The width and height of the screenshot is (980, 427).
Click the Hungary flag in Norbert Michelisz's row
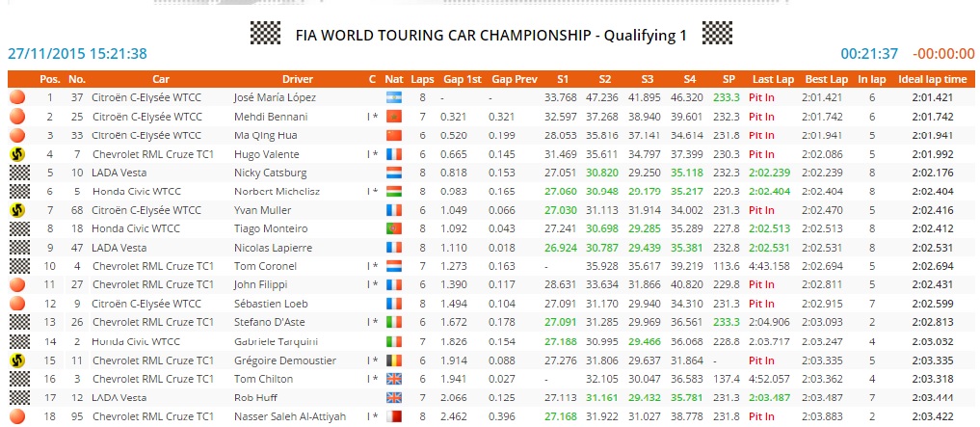(392, 191)
